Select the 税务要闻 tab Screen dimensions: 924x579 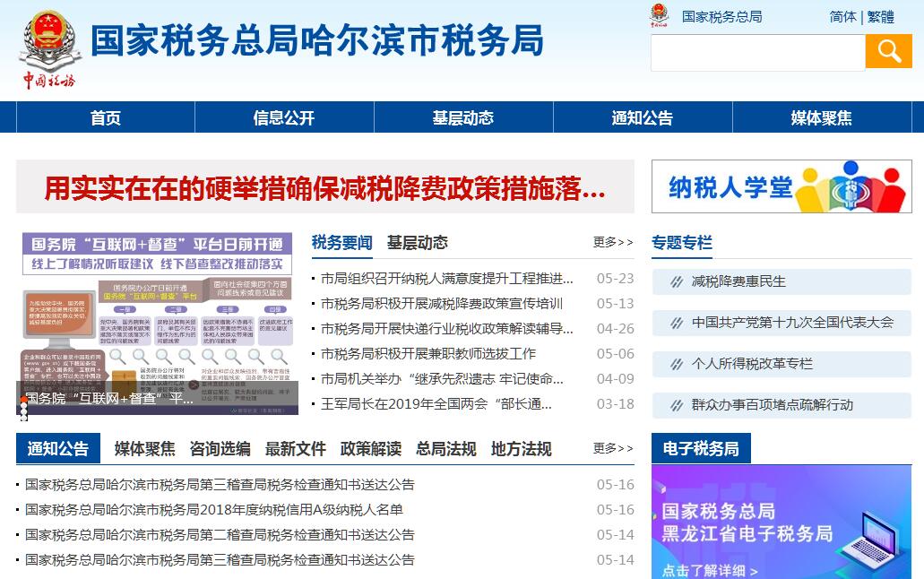(341, 242)
